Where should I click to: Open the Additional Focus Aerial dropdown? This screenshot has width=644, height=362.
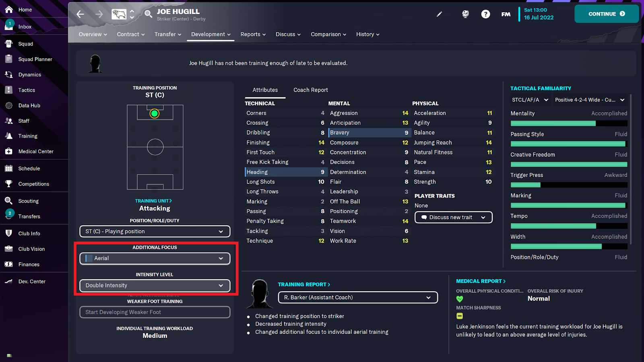[x=155, y=258]
